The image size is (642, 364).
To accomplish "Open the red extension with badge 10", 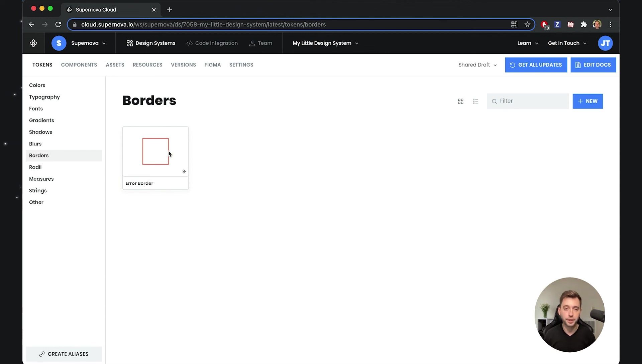I will coord(544,25).
